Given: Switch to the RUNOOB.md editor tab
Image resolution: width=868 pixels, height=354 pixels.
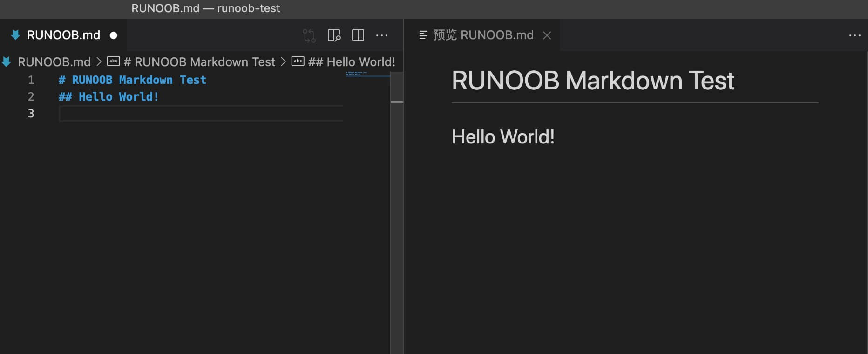Looking at the screenshot, I should coord(63,35).
